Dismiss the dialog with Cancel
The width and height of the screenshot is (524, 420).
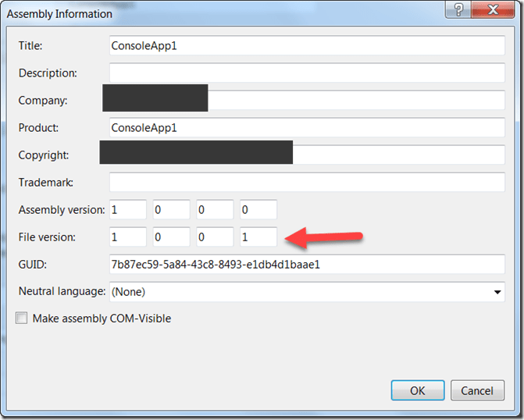coord(477,390)
